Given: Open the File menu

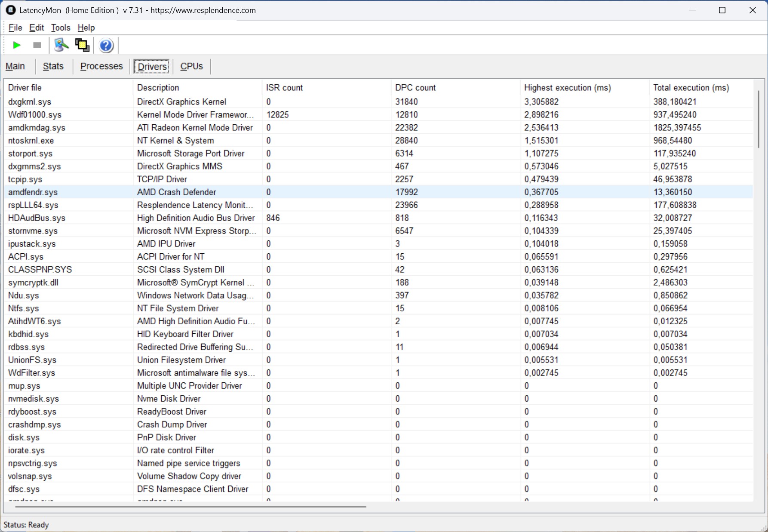Looking at the screenshot, I should pyautogui.click(x=15, y=28).
